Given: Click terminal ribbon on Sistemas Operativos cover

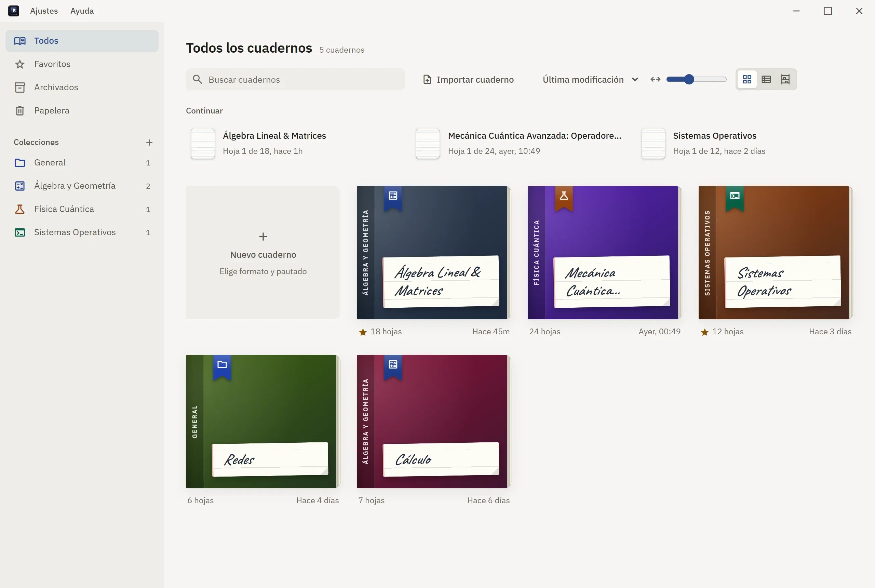Looking at the screenshot, I should tap(735, 198).
